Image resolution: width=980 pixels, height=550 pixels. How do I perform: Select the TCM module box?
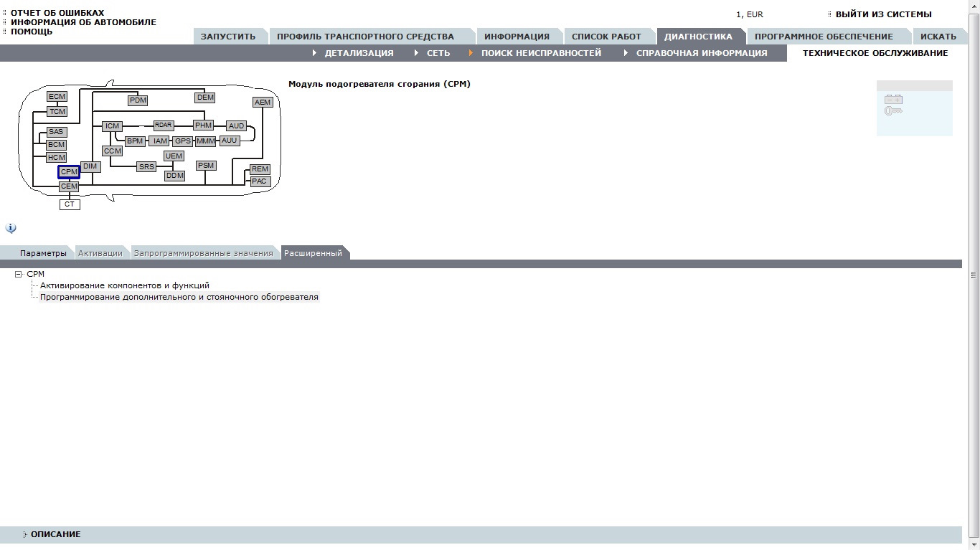tap(57, 111)
